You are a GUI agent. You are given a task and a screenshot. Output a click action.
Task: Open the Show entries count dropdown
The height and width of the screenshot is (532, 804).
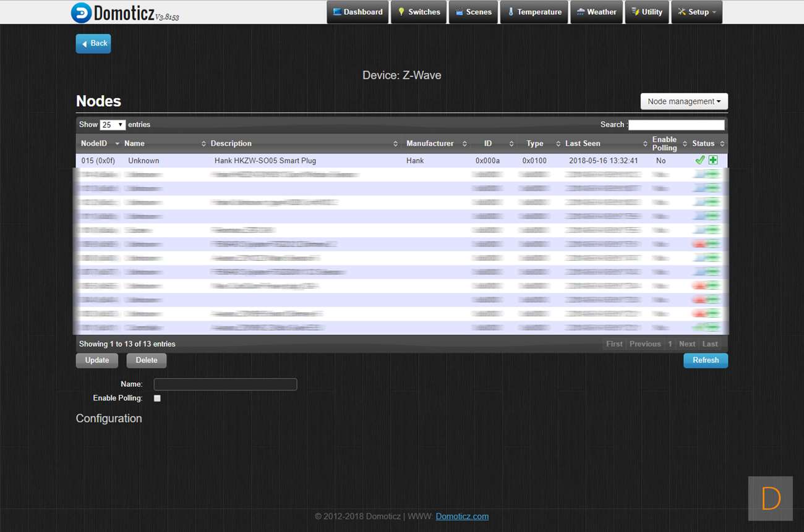click(113, 125)
